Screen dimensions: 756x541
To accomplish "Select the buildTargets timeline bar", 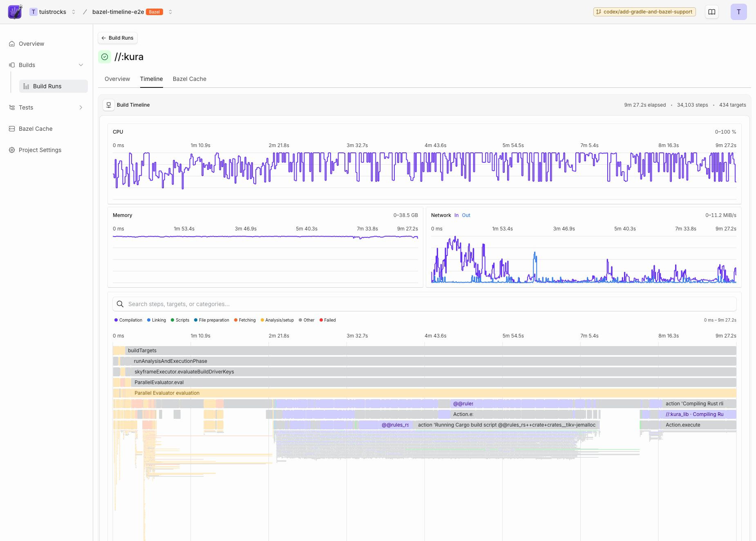I will pyautogui.click(x=431, y=351).
